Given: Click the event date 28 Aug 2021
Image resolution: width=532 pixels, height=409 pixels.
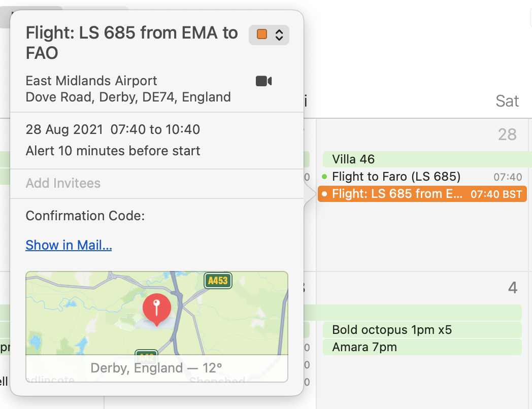Looking at the screenshot, I should pyautogui.click(x=64, y=129).
